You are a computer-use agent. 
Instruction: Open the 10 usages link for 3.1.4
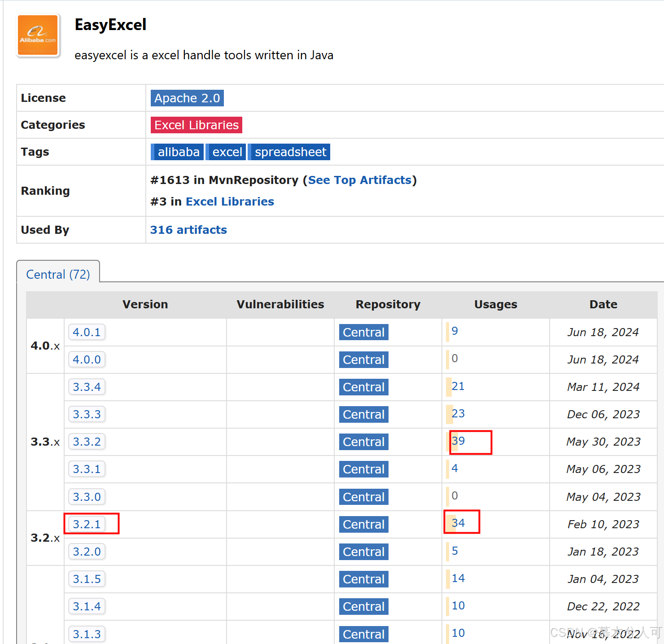(x=458, y=605)
